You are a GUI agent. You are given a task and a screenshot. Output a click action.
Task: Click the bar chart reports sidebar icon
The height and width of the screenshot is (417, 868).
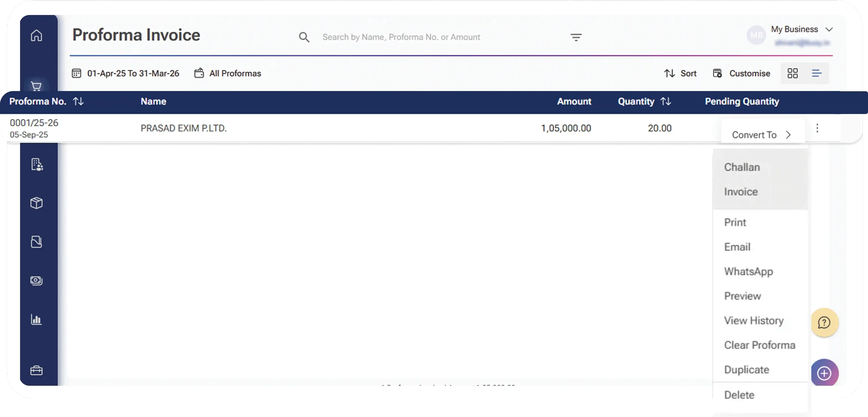(36, 319)
